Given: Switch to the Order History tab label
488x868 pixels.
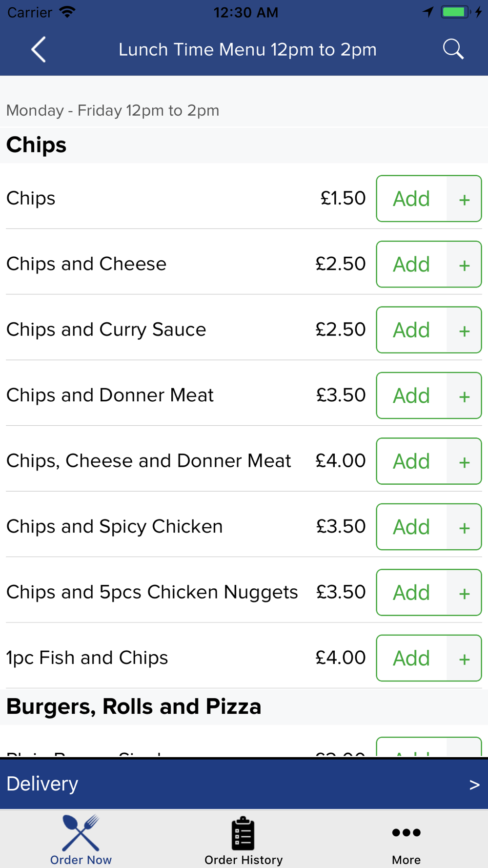Looking at the screenshot, I should point(243,860).
